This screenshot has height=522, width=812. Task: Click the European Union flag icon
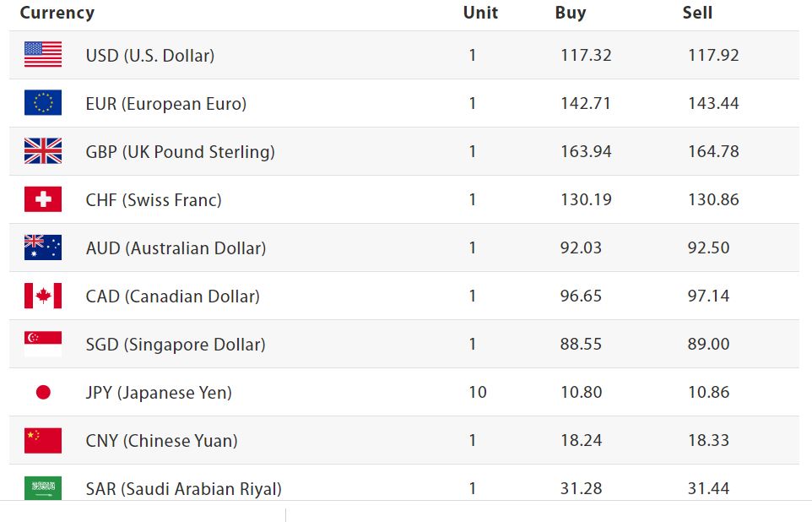43,103
